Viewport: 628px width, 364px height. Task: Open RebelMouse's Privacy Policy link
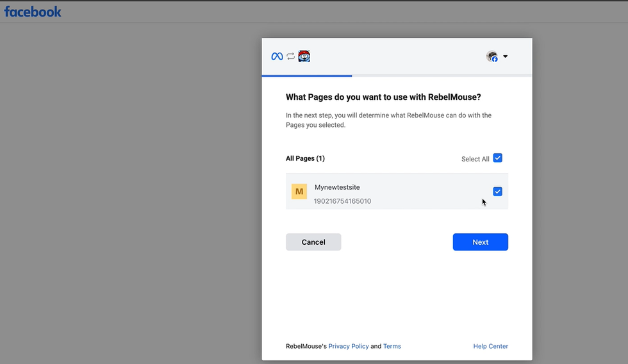[x=349, y=346]
